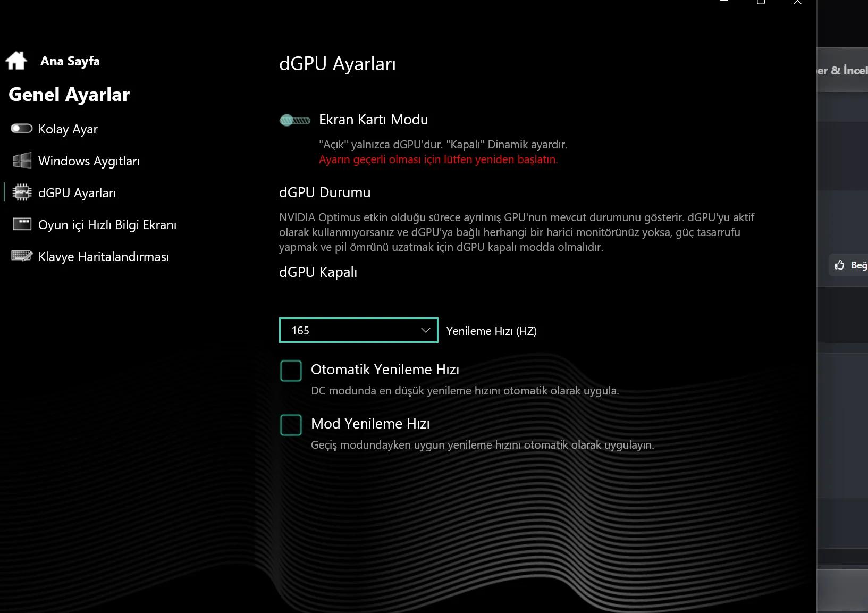Click the Klavye Haritalandırması keyboard icon
This screenshot has height=613, width=868.
[22, 256]
